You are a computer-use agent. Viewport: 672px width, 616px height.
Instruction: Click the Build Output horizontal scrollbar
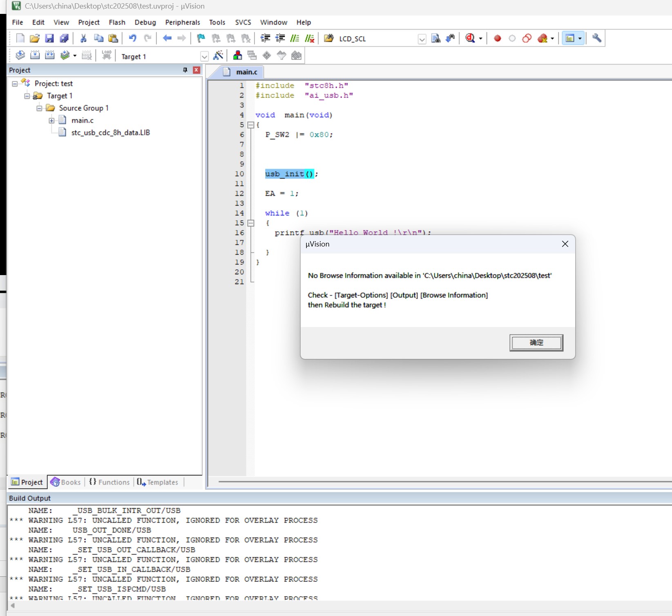coord(339,605)
